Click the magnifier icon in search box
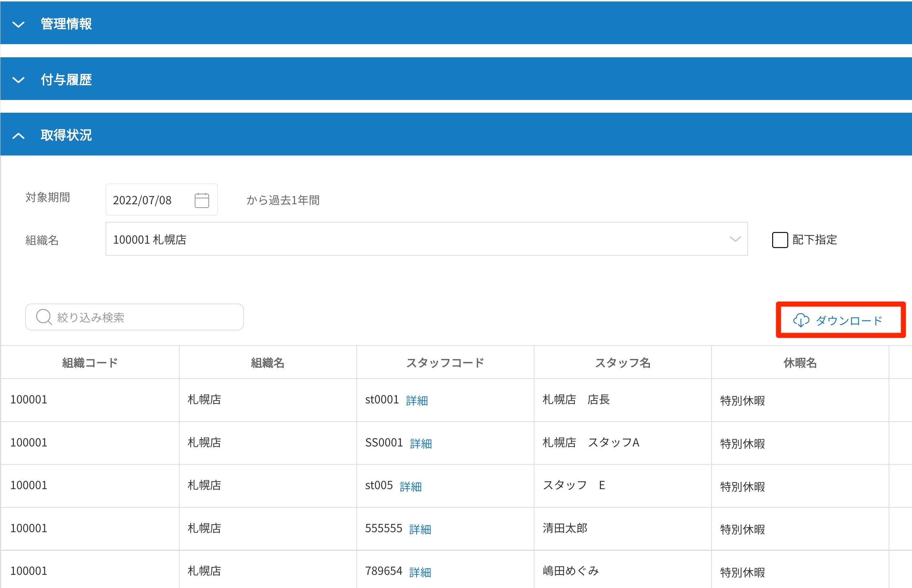This screenshot has width=912, height=588. click(43, 317)
